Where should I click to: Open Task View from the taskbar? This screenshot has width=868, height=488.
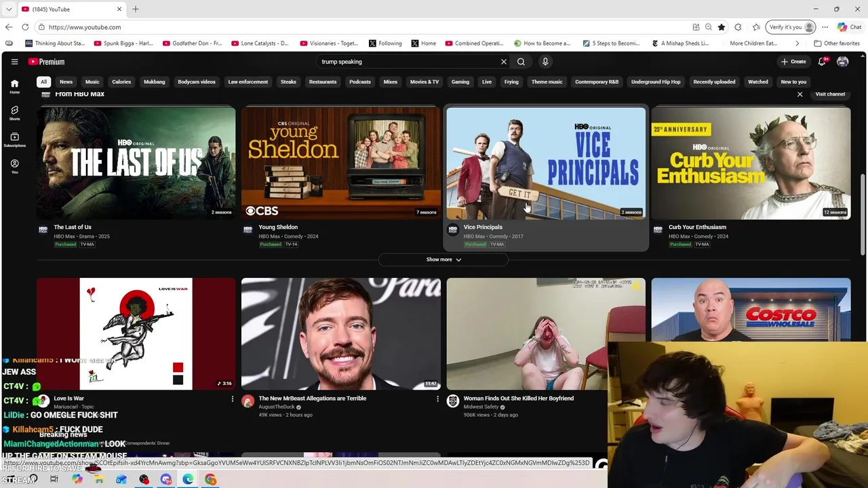tap(54, 480)
